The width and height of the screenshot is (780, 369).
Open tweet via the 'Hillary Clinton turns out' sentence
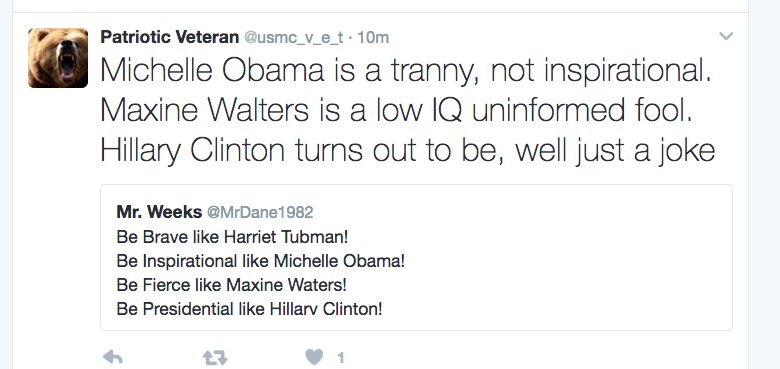[408, 149]
